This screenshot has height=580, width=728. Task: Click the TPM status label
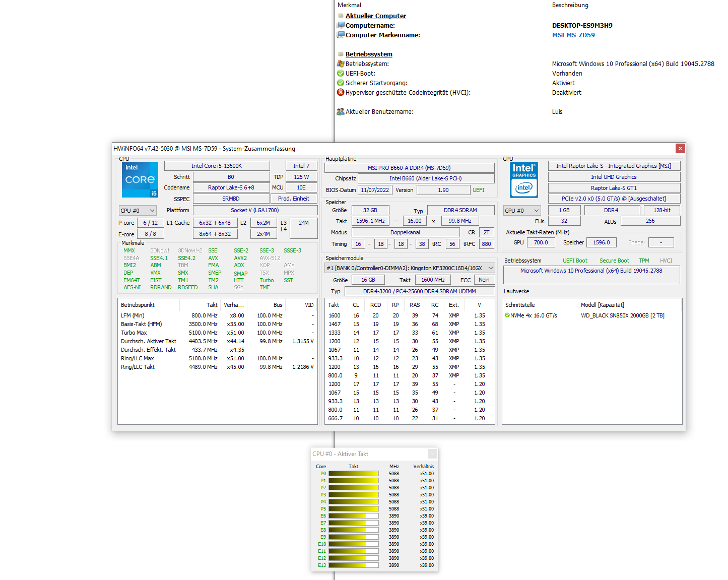[x=644, y=261]
